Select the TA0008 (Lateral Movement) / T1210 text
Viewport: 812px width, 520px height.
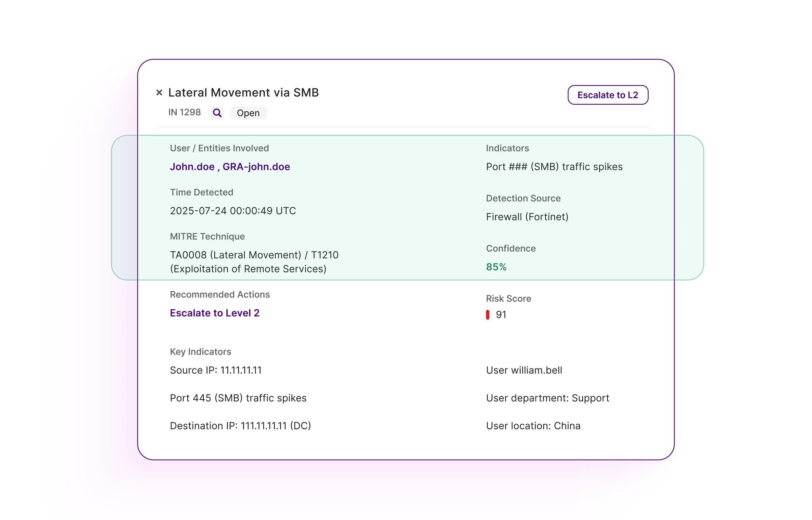(x=254, y=255)
